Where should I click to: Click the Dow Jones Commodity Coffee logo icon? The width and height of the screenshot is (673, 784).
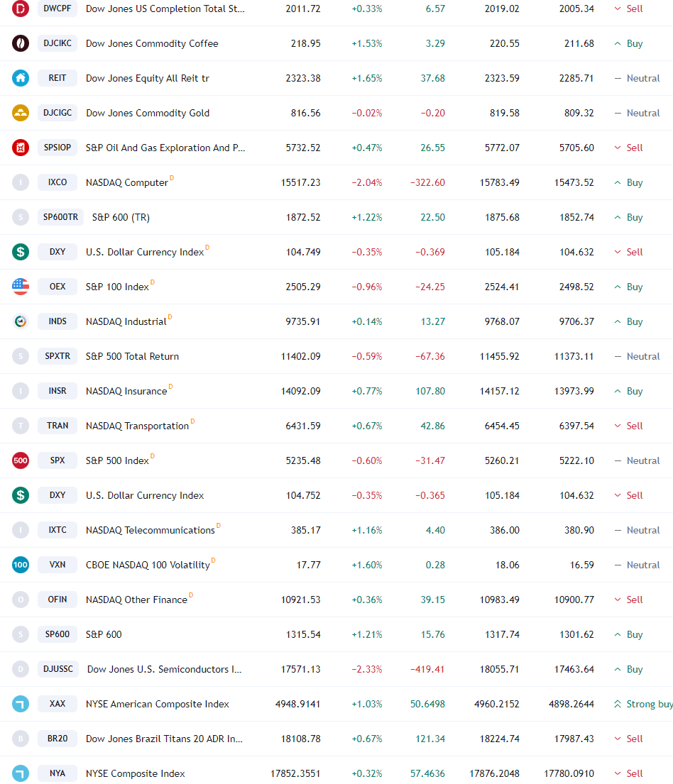click(21, 43)
